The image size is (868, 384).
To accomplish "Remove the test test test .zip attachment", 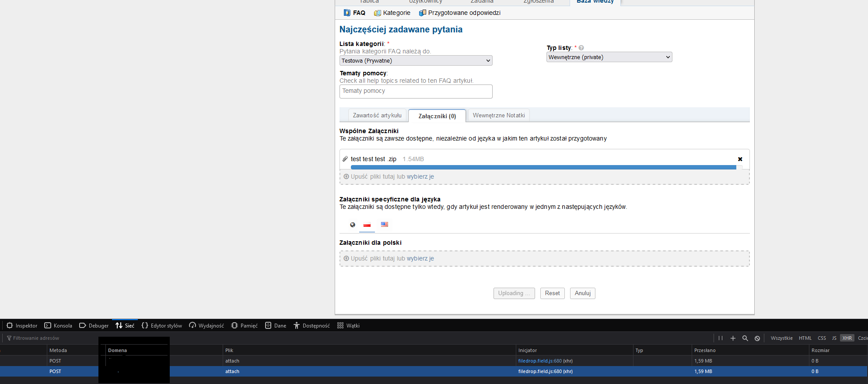I will point(740,159).
